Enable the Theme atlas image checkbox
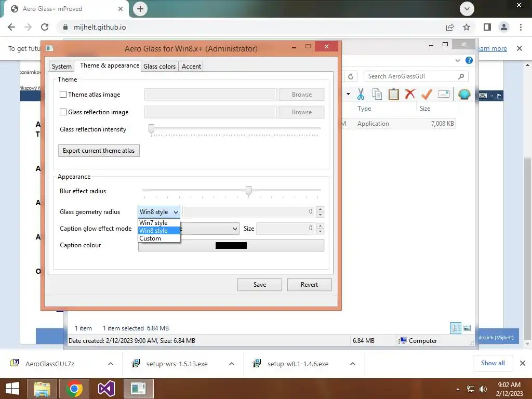532x399 pixels. pyautogui.click(x=63, y=95)
